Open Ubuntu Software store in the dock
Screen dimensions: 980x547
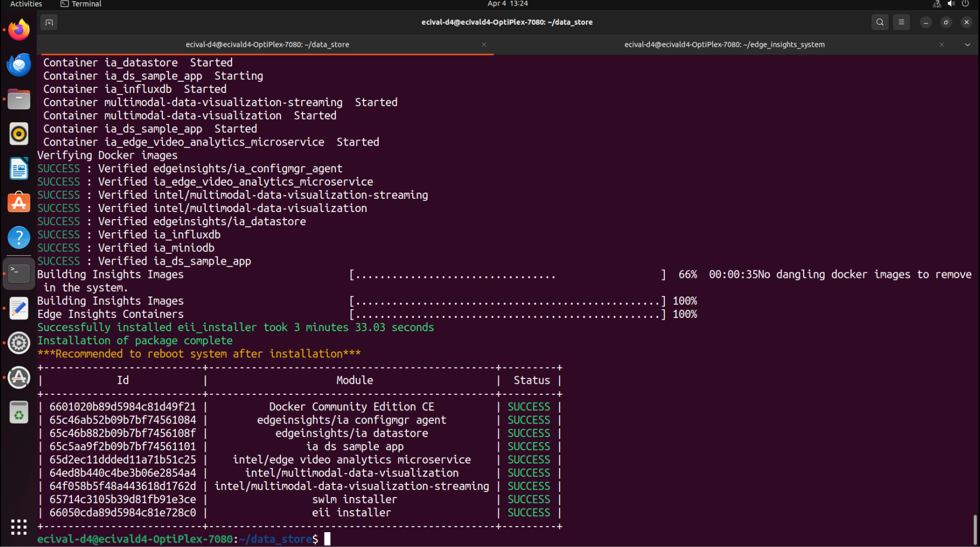click(x=19, y=203)
